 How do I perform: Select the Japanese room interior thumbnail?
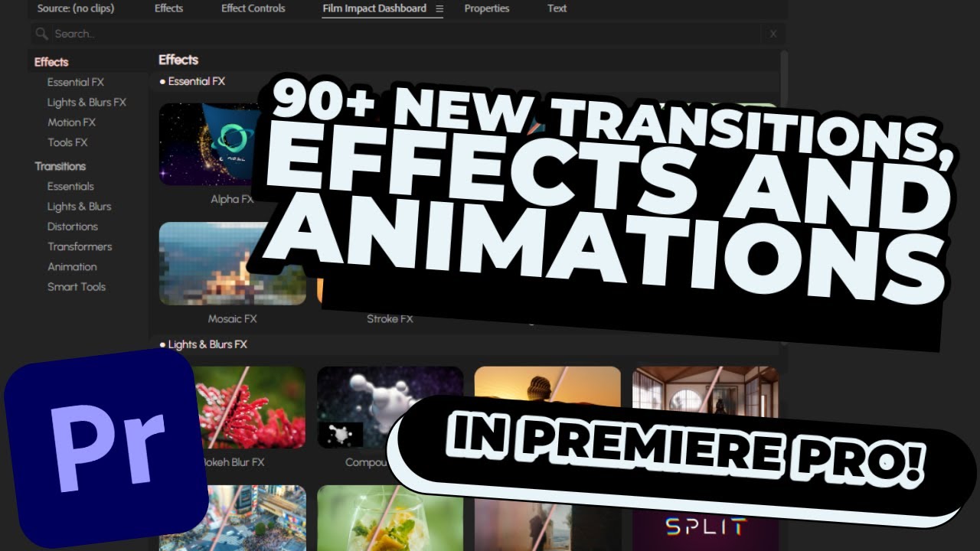(705, 396)
